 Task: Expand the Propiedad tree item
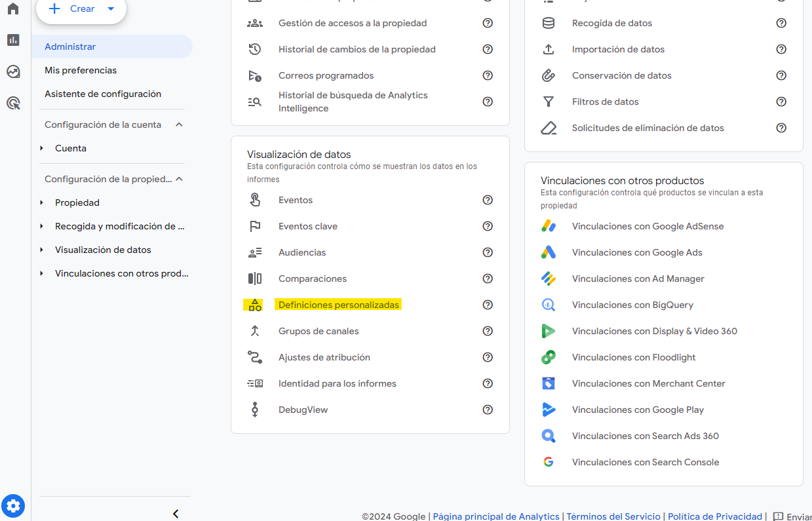[x=41, y=203]
